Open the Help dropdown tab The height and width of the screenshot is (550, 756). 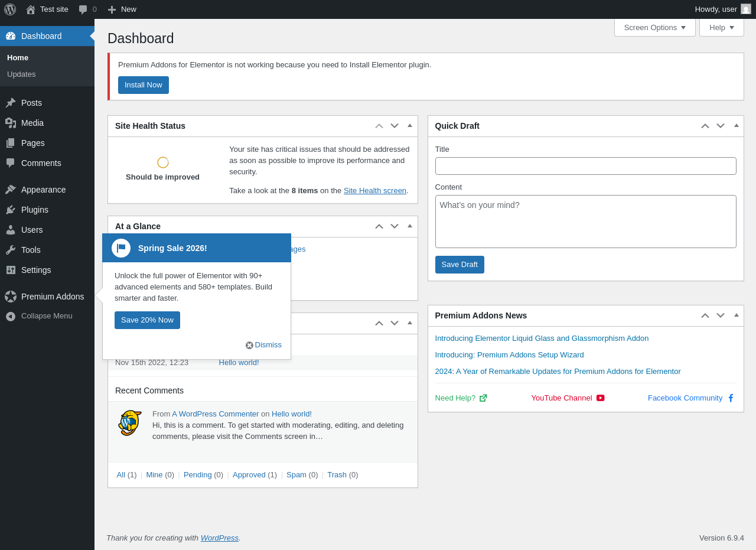tap(721, 27)
